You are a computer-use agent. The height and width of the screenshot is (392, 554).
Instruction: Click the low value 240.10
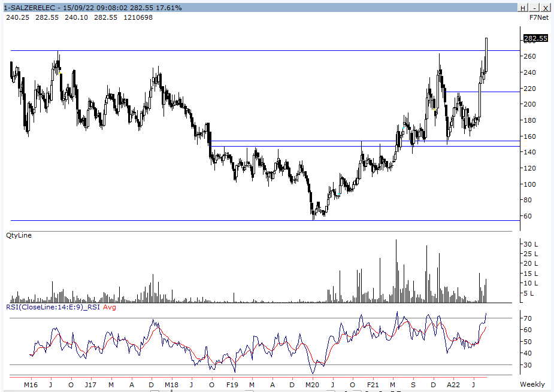[76, 17]
